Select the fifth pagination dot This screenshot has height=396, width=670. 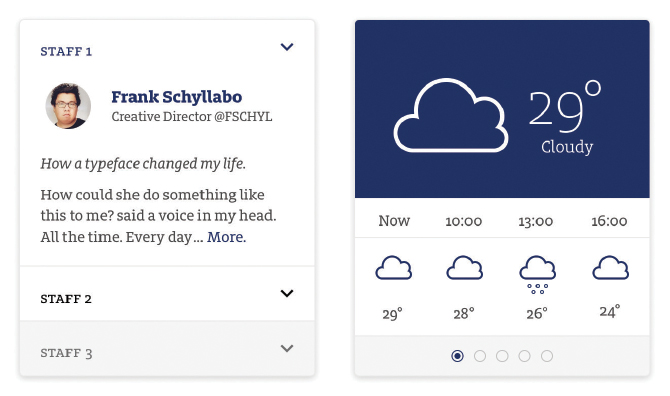click(x=547, y=356)
